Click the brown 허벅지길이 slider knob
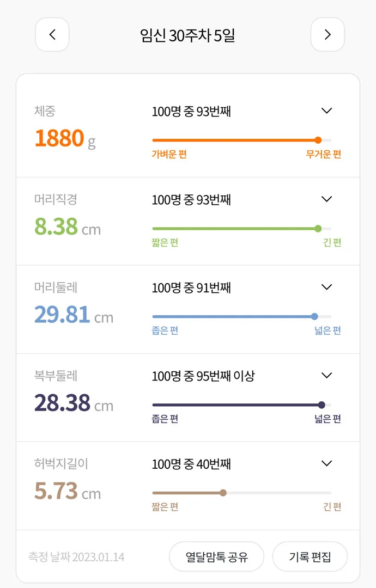The height and width of the screenshot is (588, 376). tap(223, 493)
